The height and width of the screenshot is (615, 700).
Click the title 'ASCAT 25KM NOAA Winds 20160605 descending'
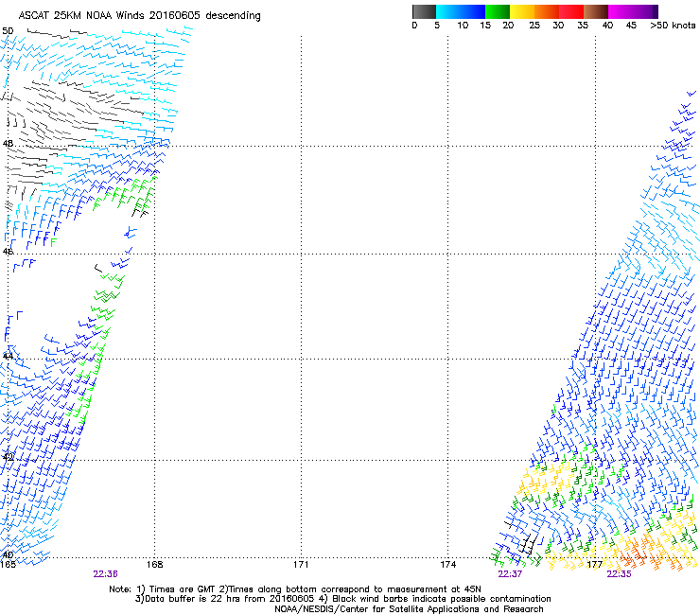[139, 16]
